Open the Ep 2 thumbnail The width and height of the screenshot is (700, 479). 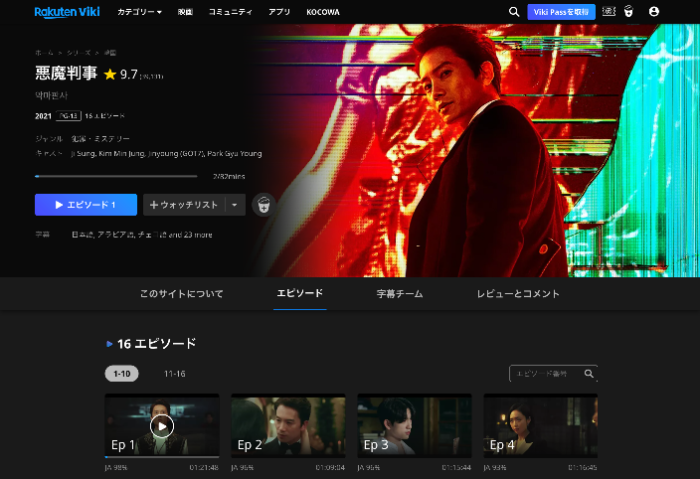(288, 425)
